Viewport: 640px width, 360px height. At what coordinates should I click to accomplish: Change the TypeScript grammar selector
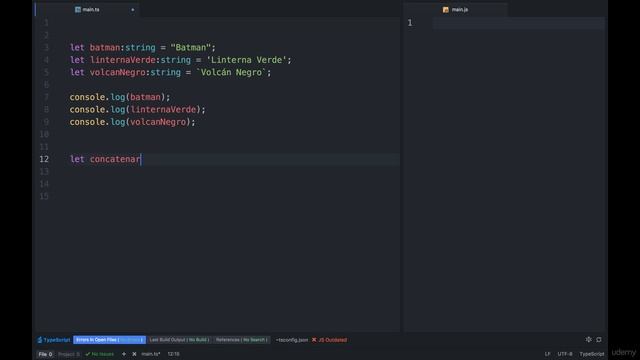[592, 354]
